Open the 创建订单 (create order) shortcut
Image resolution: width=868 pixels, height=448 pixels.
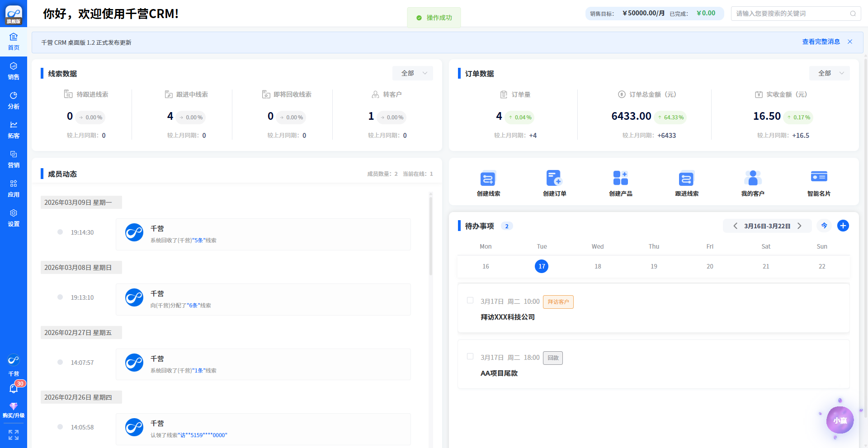tap(554, 179)
